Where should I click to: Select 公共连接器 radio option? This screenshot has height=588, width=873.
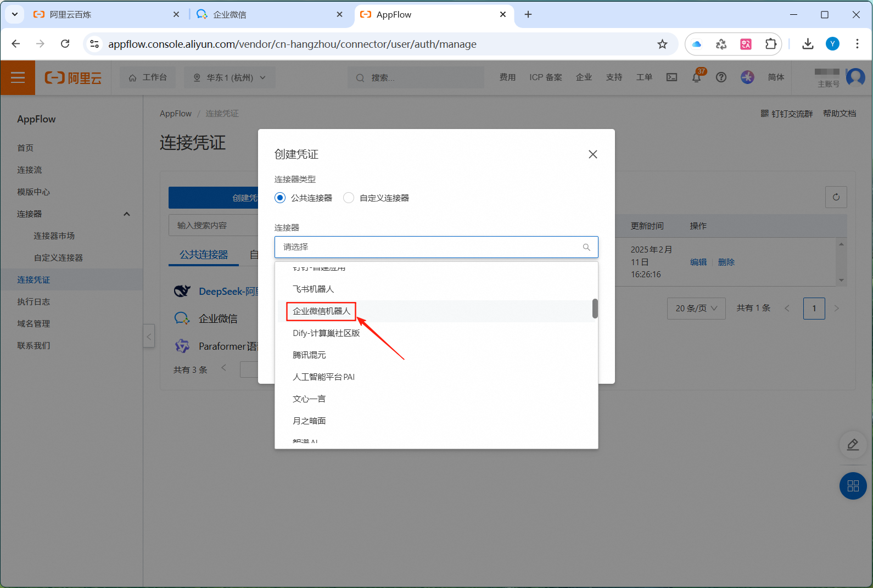pyautogui.click(x=280, y=198)
